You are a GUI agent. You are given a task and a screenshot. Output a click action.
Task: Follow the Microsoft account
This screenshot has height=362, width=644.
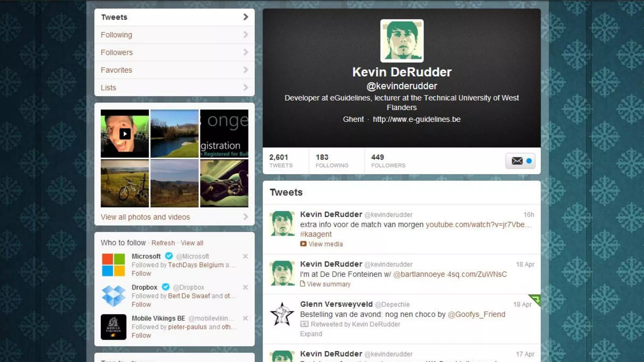141,273
